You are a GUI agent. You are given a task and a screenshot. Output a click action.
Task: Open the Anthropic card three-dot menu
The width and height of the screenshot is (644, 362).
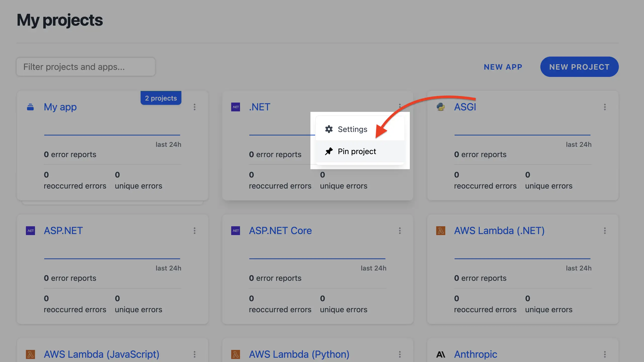pyautogui.click(x=605, y=354)
